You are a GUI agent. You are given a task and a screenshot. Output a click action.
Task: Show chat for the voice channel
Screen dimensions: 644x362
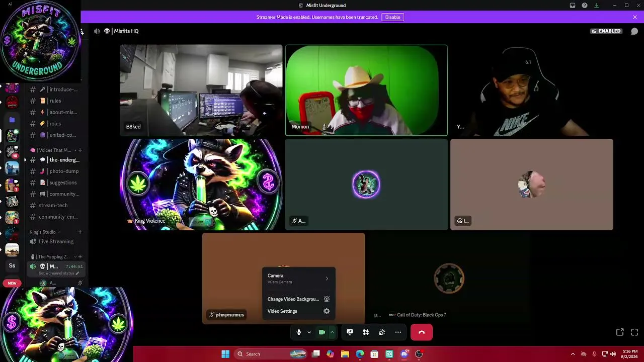pyautogui.click(x=634, y=31)
